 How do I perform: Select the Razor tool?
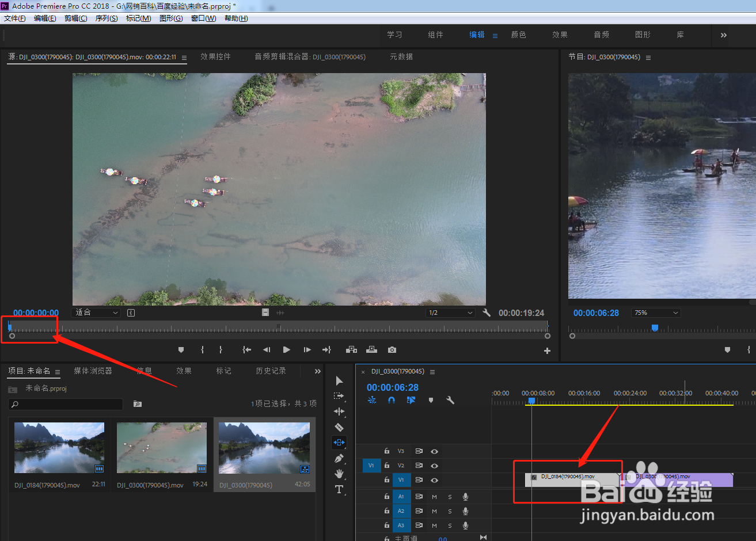[339, 427]
